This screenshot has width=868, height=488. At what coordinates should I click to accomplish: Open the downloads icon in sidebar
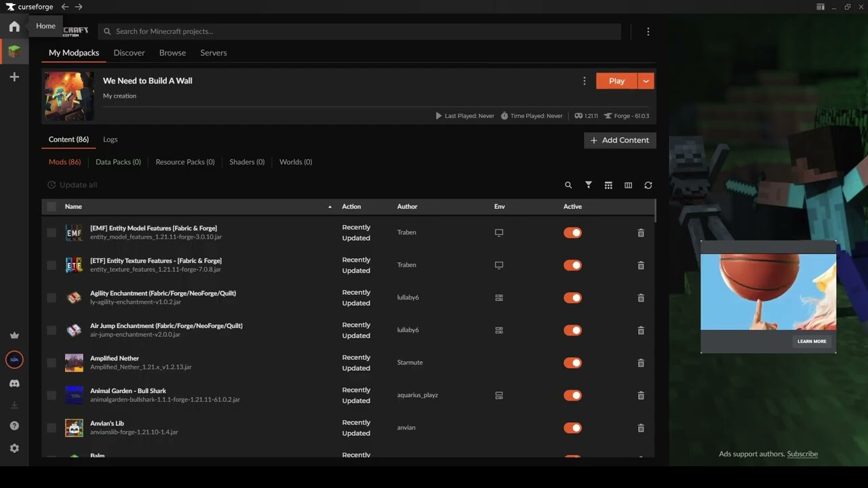[x=14, y=405]
